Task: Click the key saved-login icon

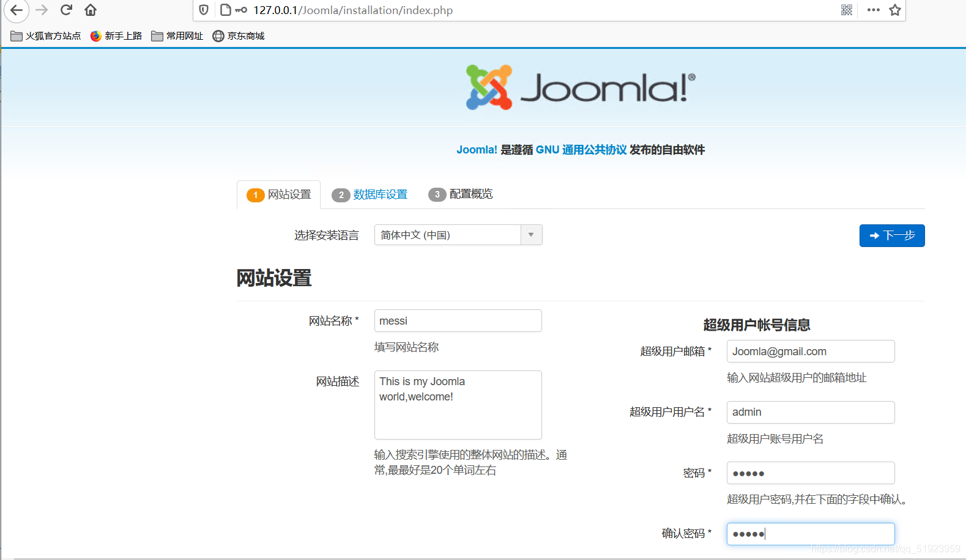Action: 241,10
